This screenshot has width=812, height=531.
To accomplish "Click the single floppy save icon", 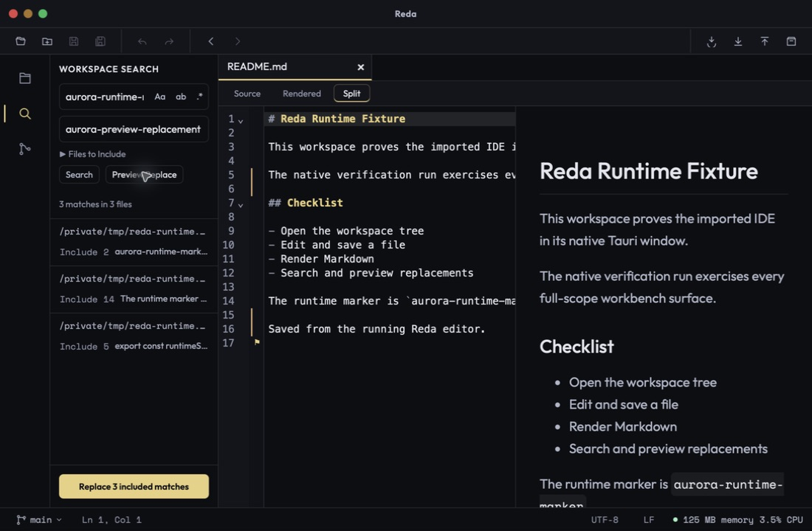I will (74, 41).
